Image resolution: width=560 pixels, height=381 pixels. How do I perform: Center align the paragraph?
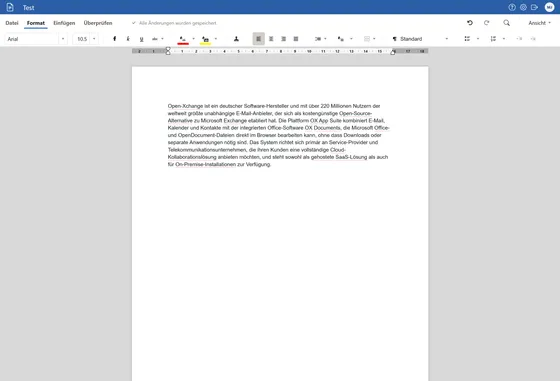271,39
